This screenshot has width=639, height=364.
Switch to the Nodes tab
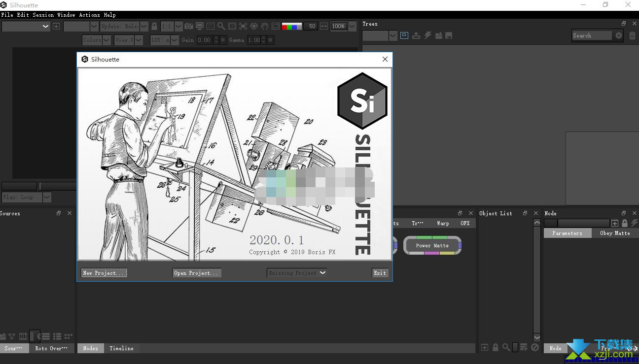[x=90, y=348]
